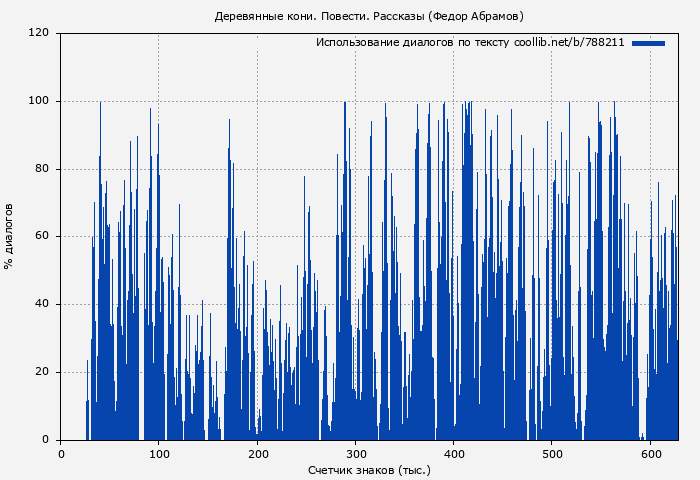The height and width of the screenshot is (480, 700).
Task: Select the y-axis tick label 20
Action: [42, 372]
